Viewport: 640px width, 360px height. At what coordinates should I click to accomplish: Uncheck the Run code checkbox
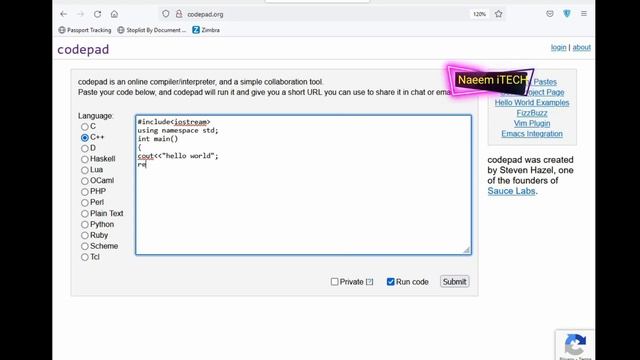pyautogui.click(x=391, y=282)
